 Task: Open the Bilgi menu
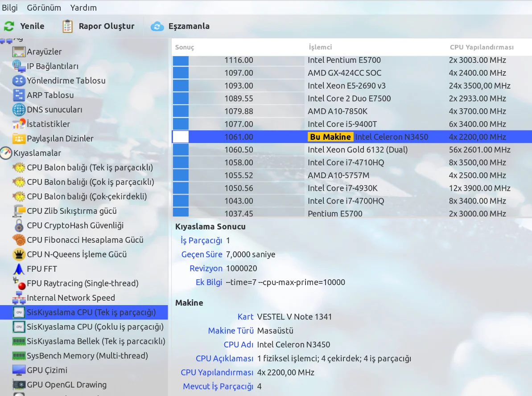coord(10,8)
